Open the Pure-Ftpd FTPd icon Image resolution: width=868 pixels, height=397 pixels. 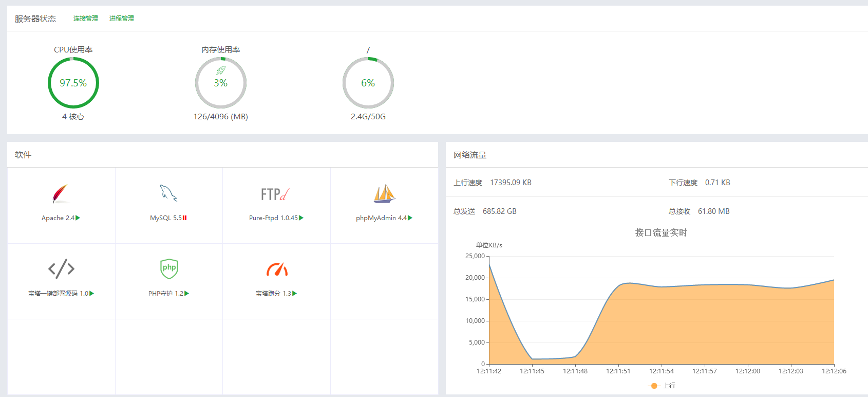(x=275, y=194)
